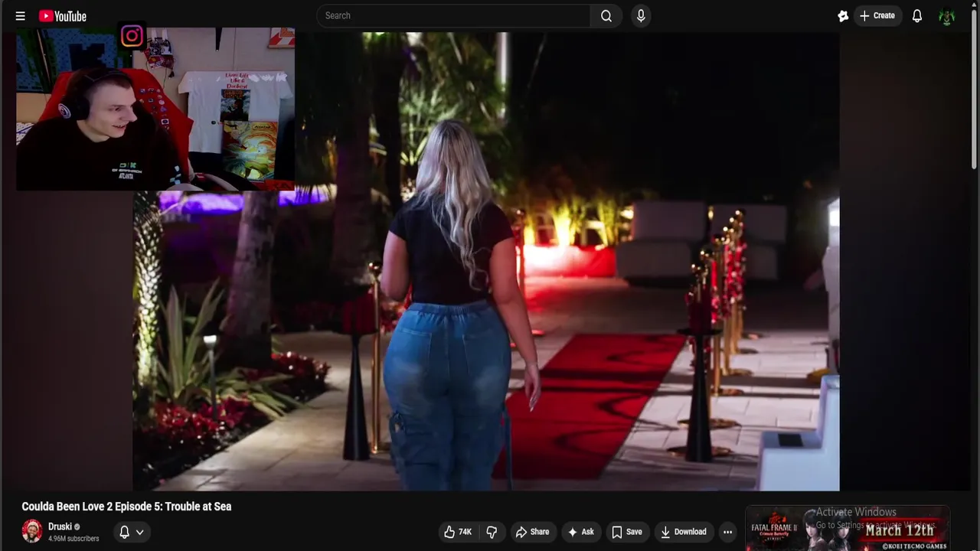Click the Ask button
This screenshot has height=551, width=980.
click(580, 532)
